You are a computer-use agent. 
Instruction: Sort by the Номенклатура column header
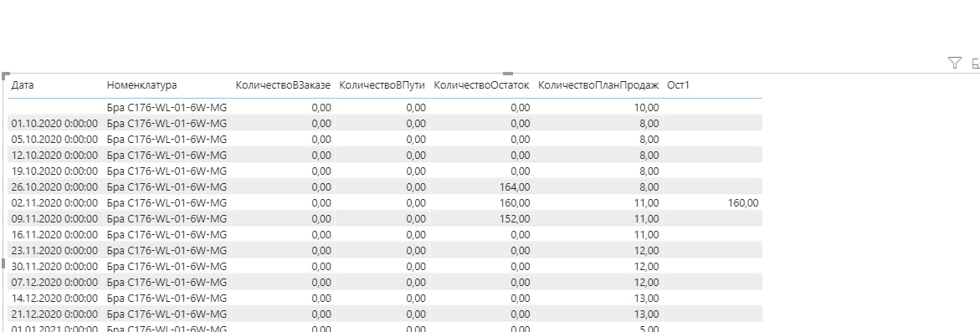point(142,85)
